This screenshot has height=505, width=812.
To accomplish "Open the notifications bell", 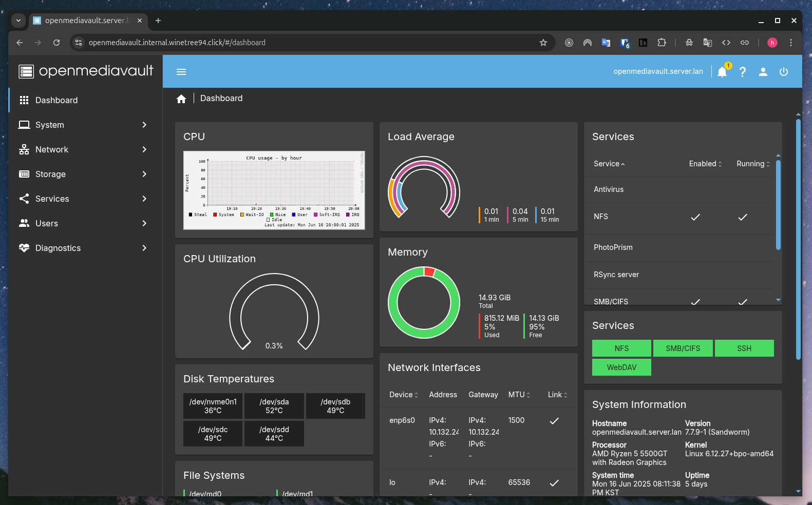I will [x=723, y=72].
